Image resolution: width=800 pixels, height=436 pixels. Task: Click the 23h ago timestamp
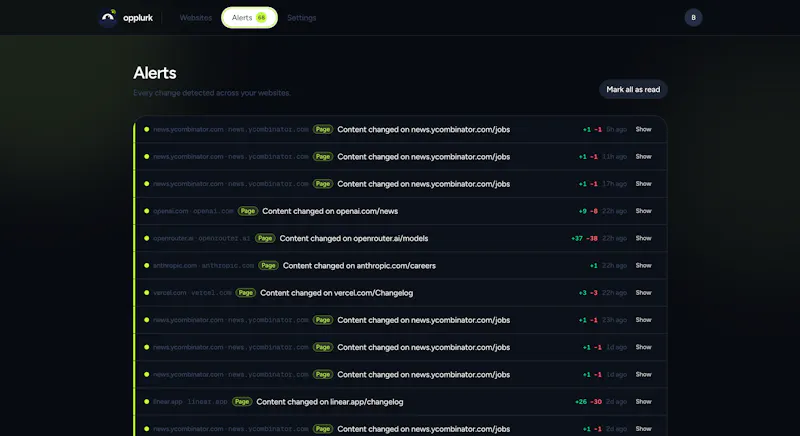tap(614, 320)
